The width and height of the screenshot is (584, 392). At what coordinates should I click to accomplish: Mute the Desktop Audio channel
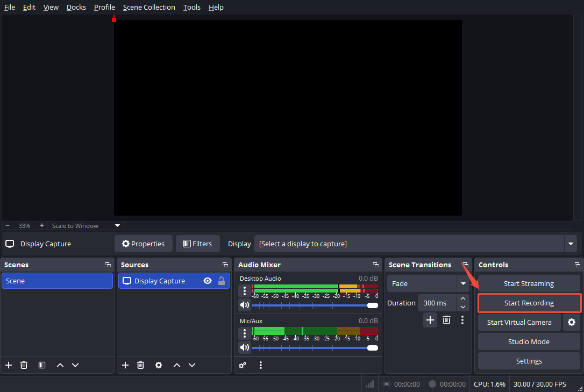tap(245, 305)
